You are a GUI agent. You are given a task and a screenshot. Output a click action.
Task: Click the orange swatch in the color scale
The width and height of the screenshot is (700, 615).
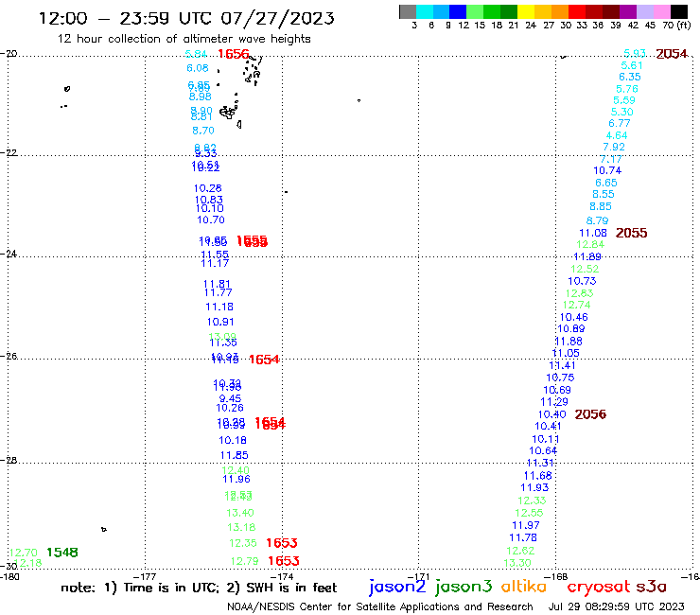pos(560,11)
